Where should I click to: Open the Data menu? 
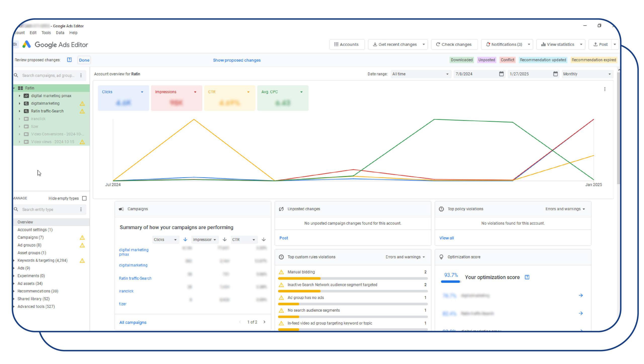pos(60,33)
